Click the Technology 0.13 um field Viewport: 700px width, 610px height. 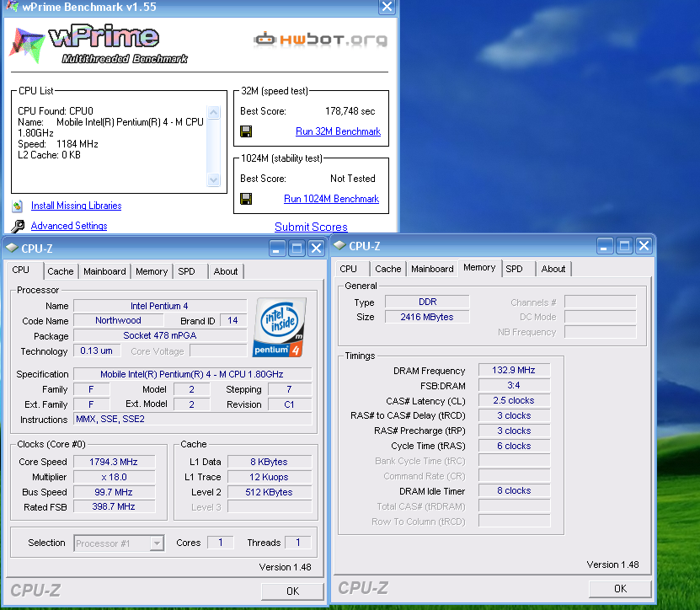pyautogui.click(x=97, y=351)
